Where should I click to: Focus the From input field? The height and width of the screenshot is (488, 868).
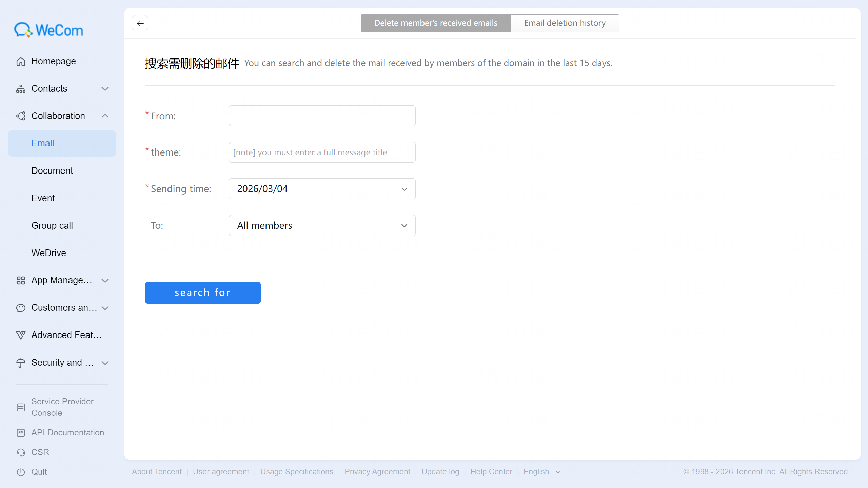[322, 116]
